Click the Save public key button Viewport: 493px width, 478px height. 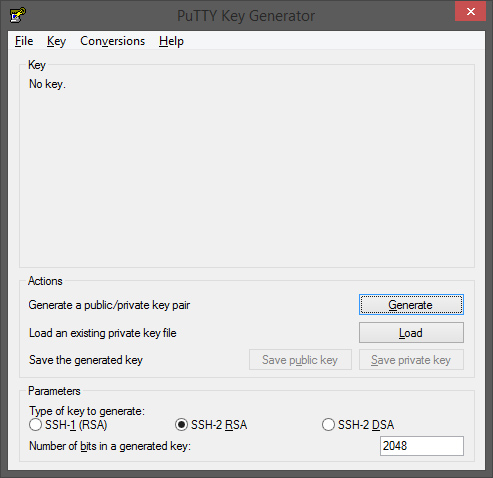(x=300, y=360)
